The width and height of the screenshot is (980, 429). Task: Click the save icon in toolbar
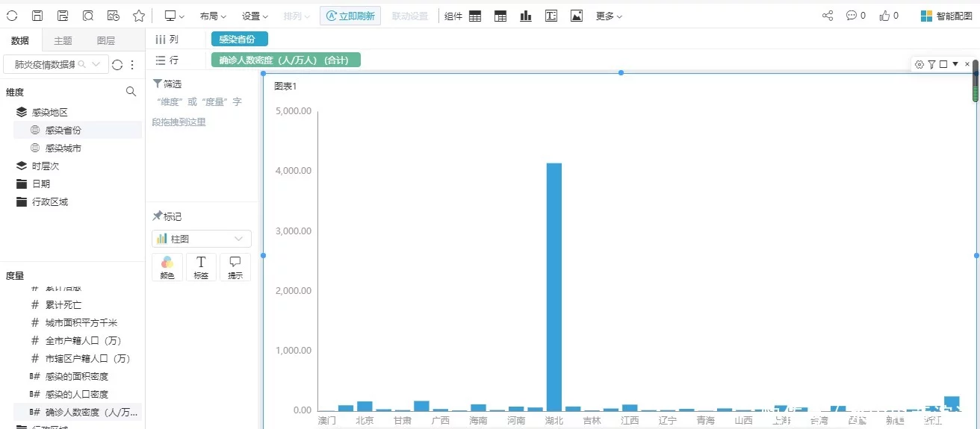(x=37, y=16)
